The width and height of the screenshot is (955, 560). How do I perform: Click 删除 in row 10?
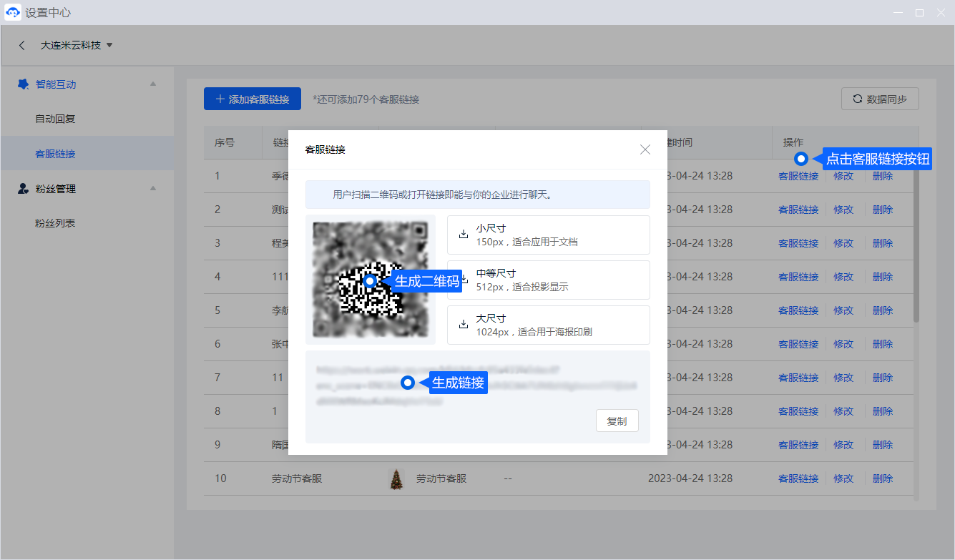(883, 478)
